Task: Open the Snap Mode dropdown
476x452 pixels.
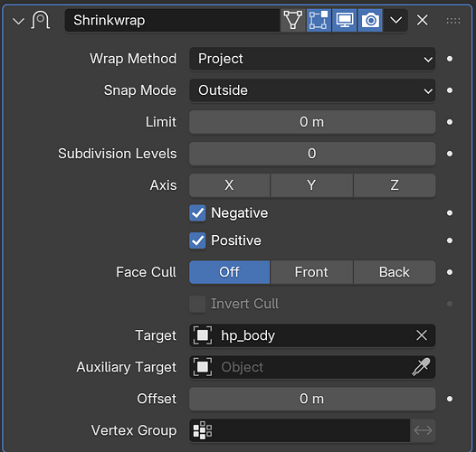Action: (312, 90)
